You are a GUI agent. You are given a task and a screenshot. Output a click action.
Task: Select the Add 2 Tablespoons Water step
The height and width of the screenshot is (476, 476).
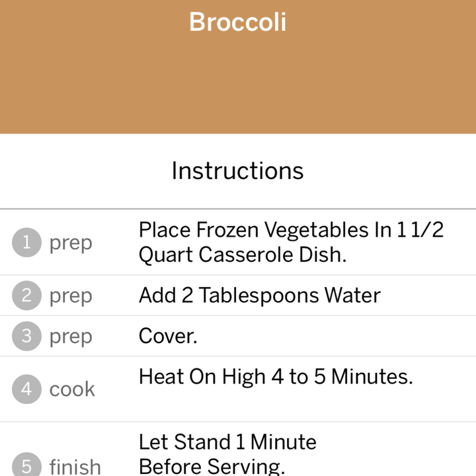[260, 295]
